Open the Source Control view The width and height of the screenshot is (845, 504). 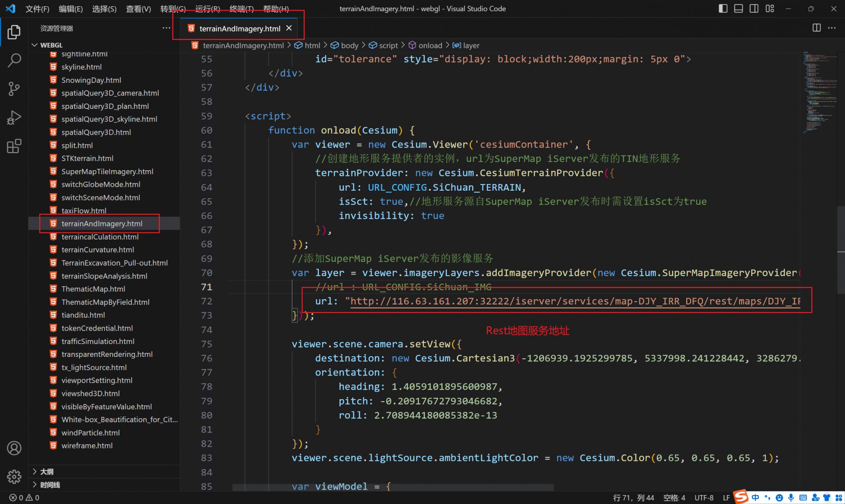(14, 89)
